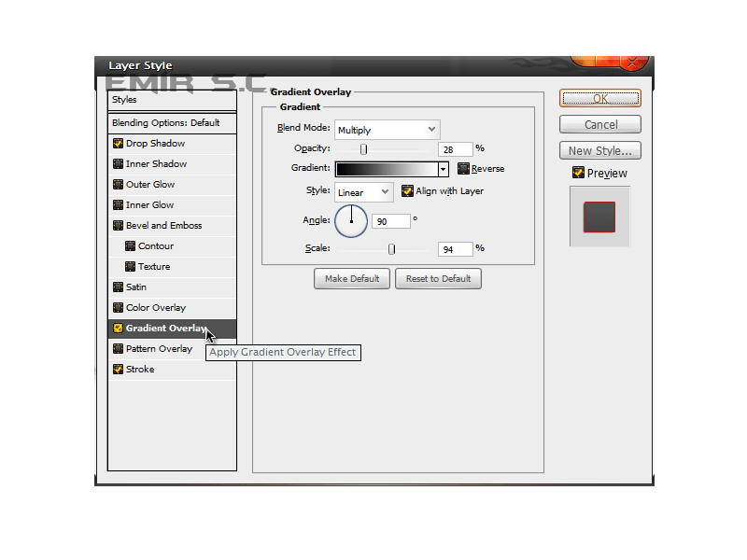
Task: Open the Inner Shadow settings label
Action: pyautogui.click(x=156, y=164)
